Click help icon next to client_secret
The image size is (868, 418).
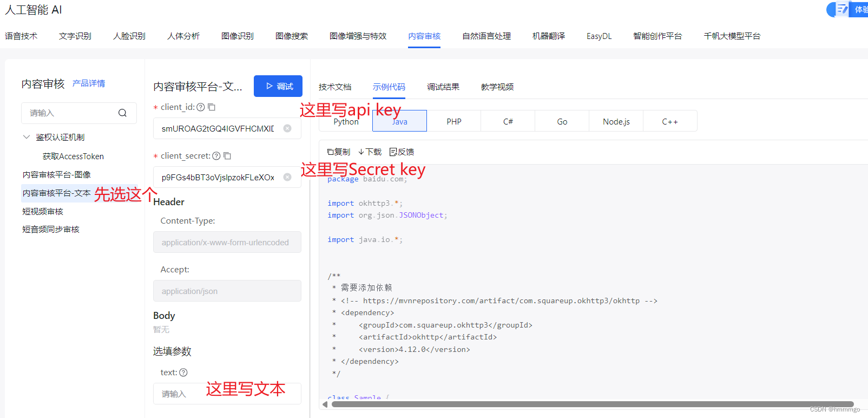coord(216,156)
